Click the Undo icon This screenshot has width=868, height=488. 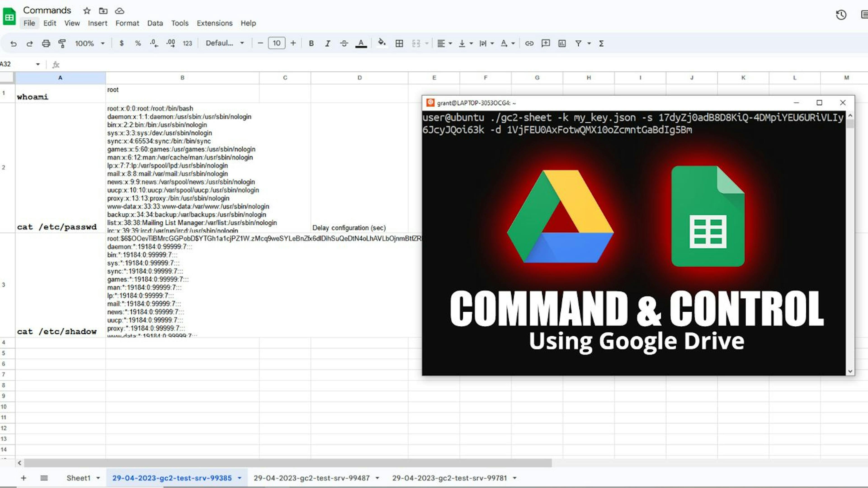(x=13, y=43)
